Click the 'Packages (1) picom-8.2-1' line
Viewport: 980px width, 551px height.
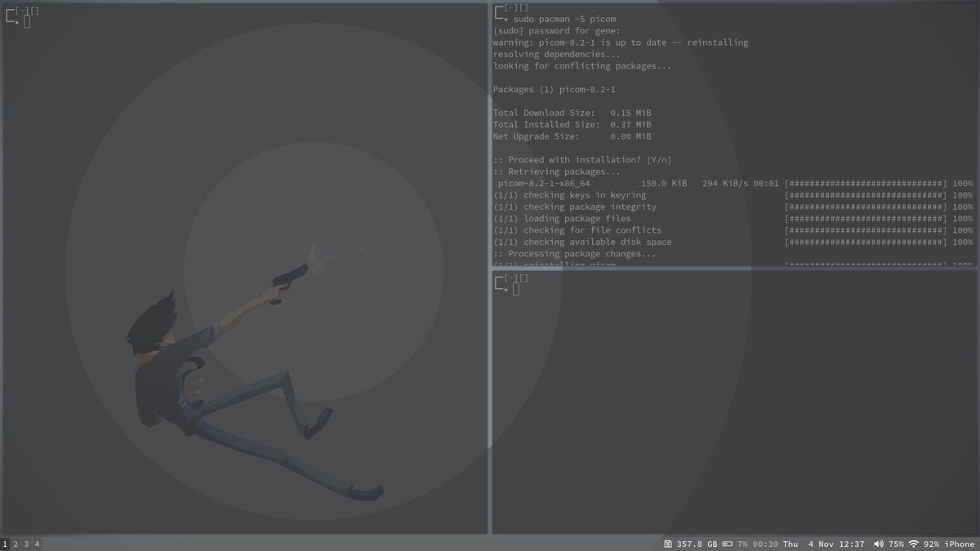(554, 90)
